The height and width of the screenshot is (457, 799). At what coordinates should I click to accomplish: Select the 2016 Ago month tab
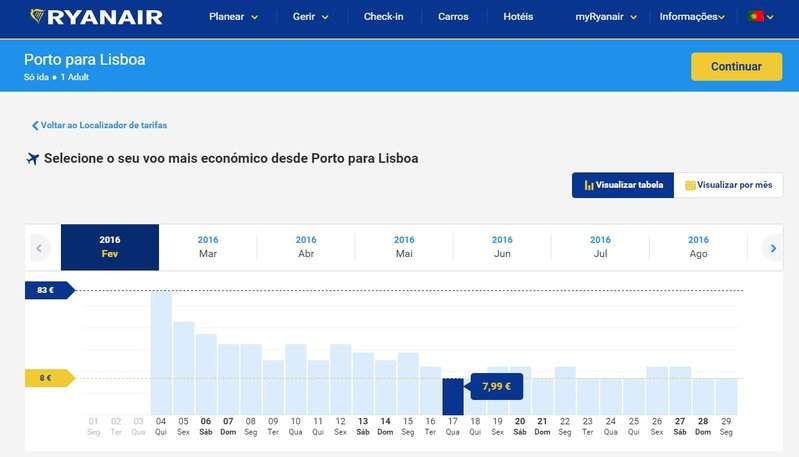coord(698,247)
